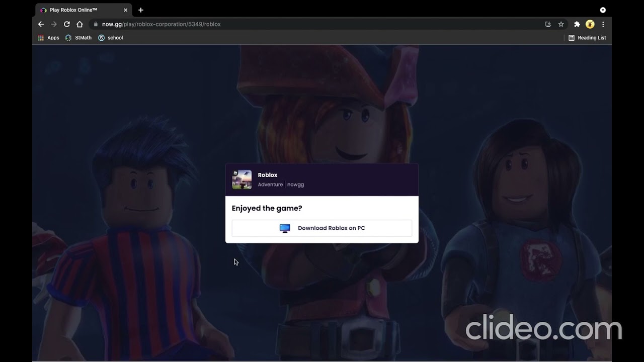Image resolution: width=644 pixels, height=362 pixels.
Task: Close the Play Roblox Online tab
Action: pyautogui.click(x=125, y=10)
